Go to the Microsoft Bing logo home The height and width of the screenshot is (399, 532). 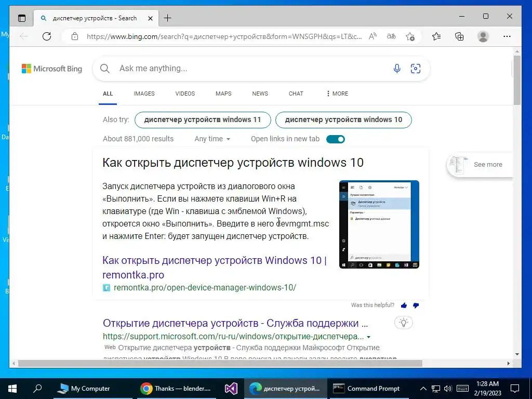pyautogui.click(x=52, y=69)
